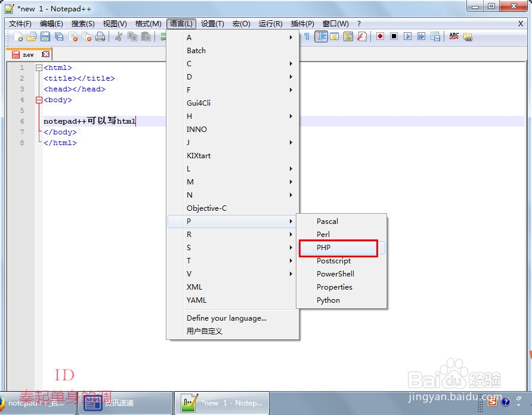Image resolution: width=532 pixels, height=415 pixels.
Task: Click the Close All toolbar icon
Action: click(x=86, y=36)
